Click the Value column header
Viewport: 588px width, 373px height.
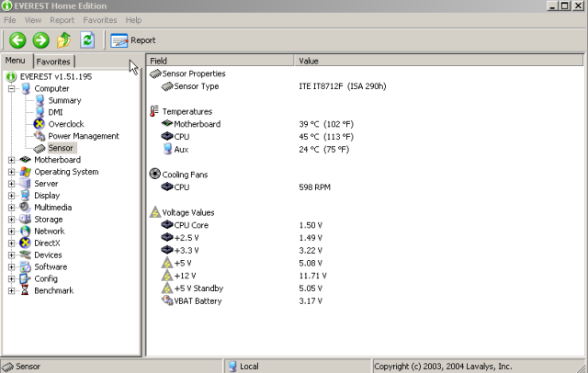click(x=439, y=61)
